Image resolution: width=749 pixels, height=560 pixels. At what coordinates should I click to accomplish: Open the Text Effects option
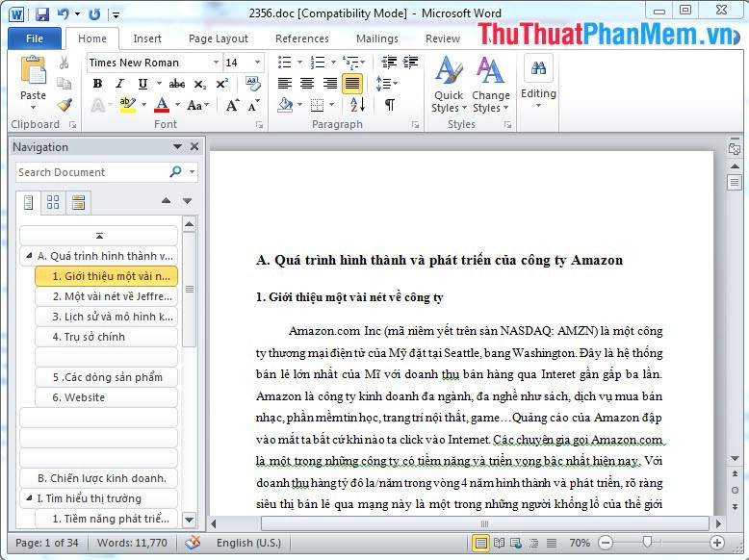point(98,105)
